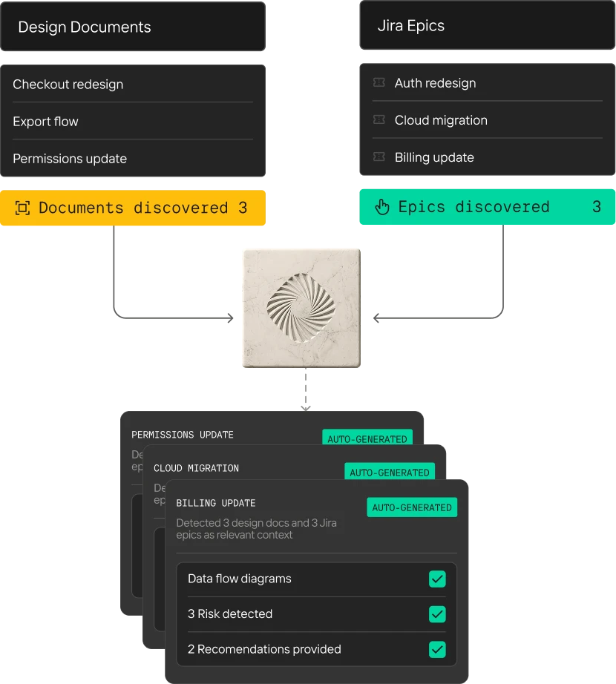
Task: Open the Design Documents header
Action: [x=133, y=27]
